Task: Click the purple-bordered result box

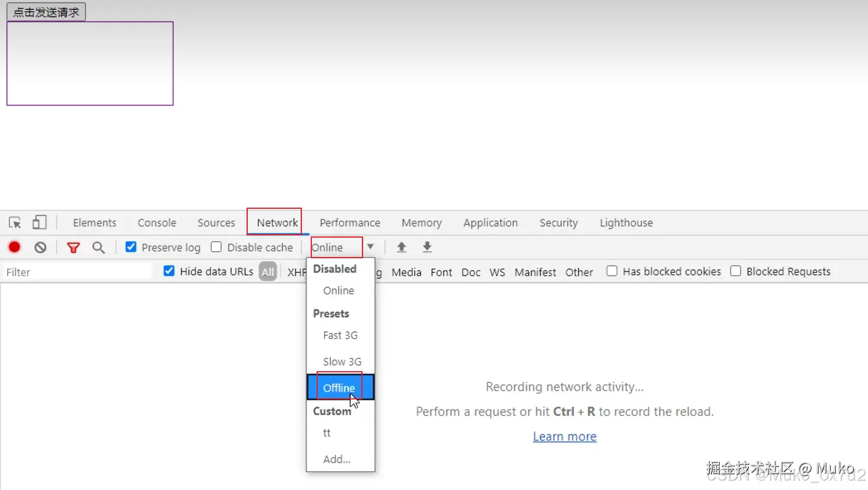Action: pos(90,64)
